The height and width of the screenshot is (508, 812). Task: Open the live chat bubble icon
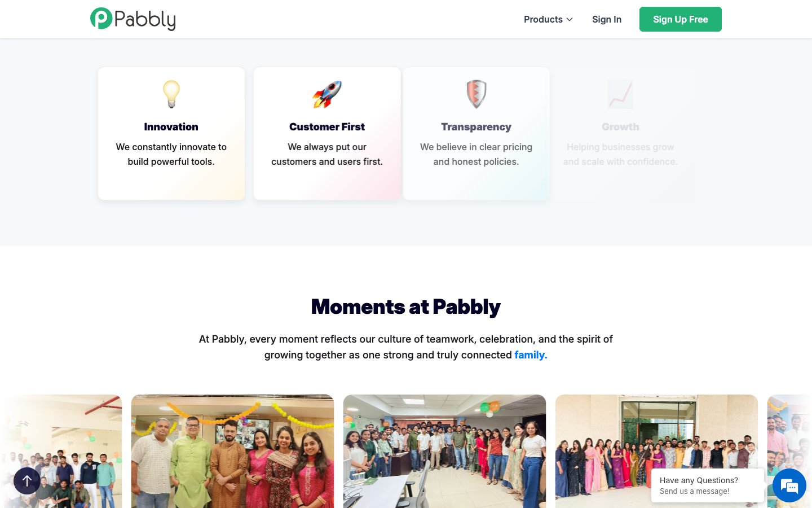tap(789, 485)
